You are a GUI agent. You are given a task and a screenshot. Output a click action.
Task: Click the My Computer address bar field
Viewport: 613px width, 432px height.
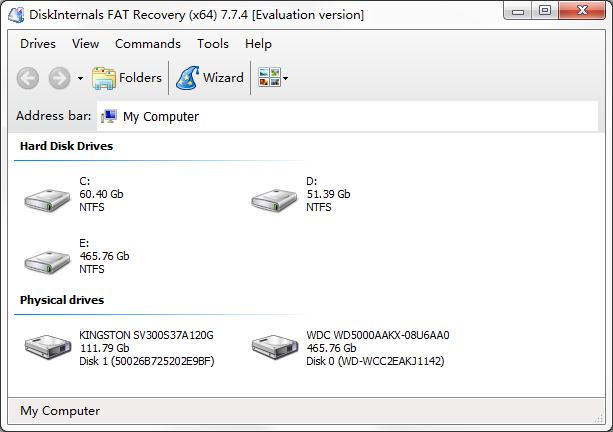[347, 116]
